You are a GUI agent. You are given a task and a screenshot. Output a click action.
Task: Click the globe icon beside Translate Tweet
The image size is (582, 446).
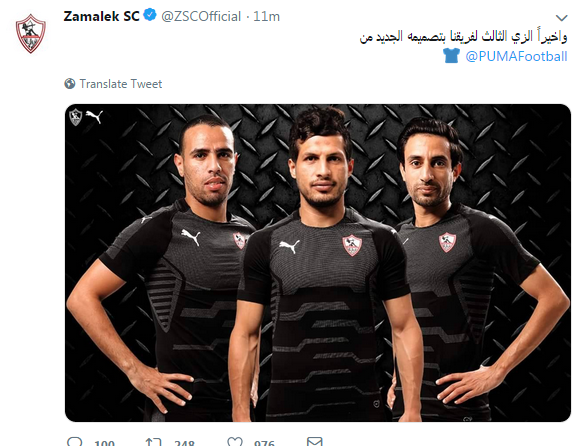(x=70, y=84)
